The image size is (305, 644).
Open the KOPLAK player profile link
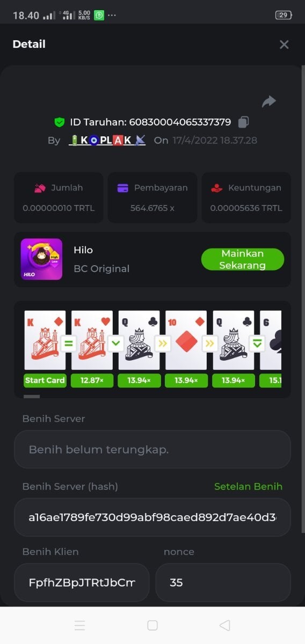coord(108,140)
